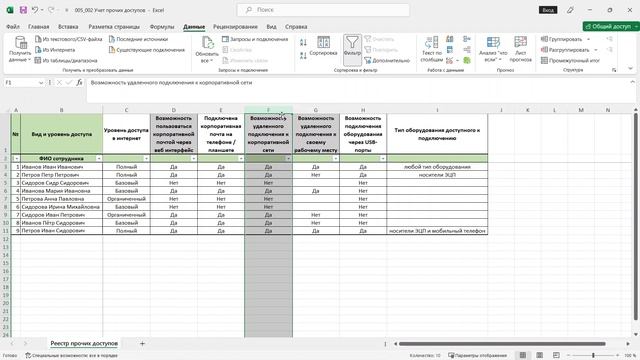
Task: Click the Remove Duplicates icon
Action: coord(450,50)
